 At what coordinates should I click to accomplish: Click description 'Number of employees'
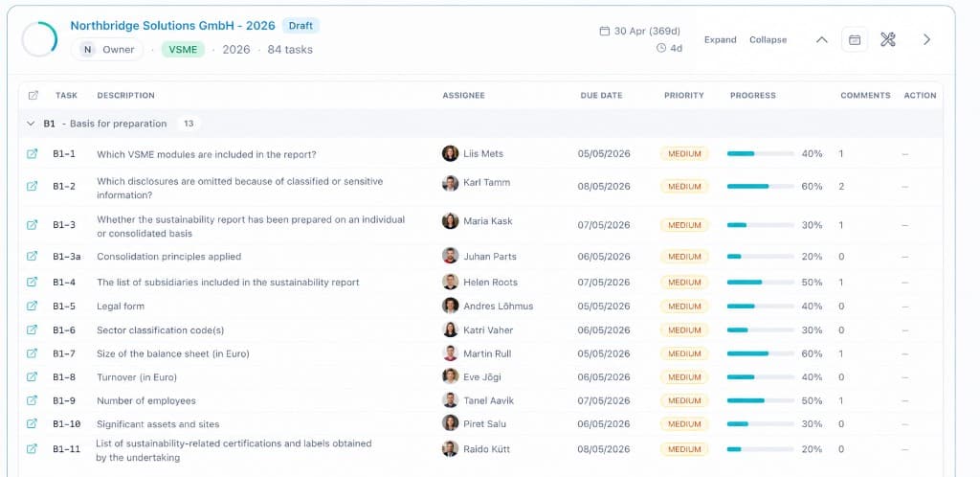coord(145,400)
